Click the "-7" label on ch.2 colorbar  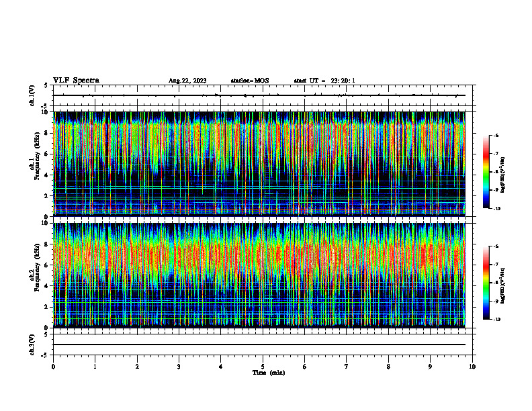click(496, 265)
